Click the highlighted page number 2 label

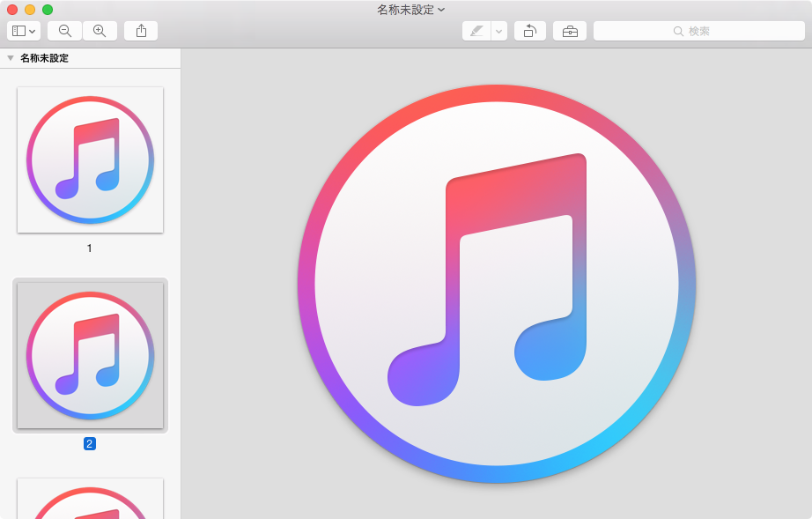[90, 444]
